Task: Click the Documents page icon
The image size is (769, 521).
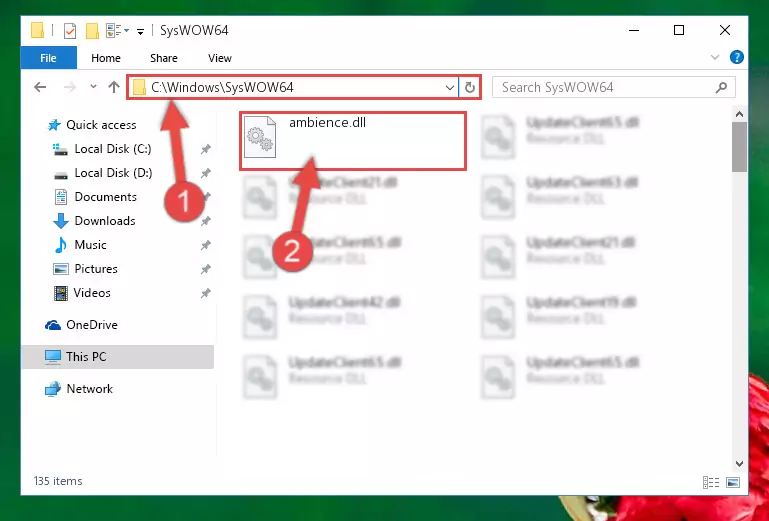Action: pyautogui.click(x=61, y=197)
